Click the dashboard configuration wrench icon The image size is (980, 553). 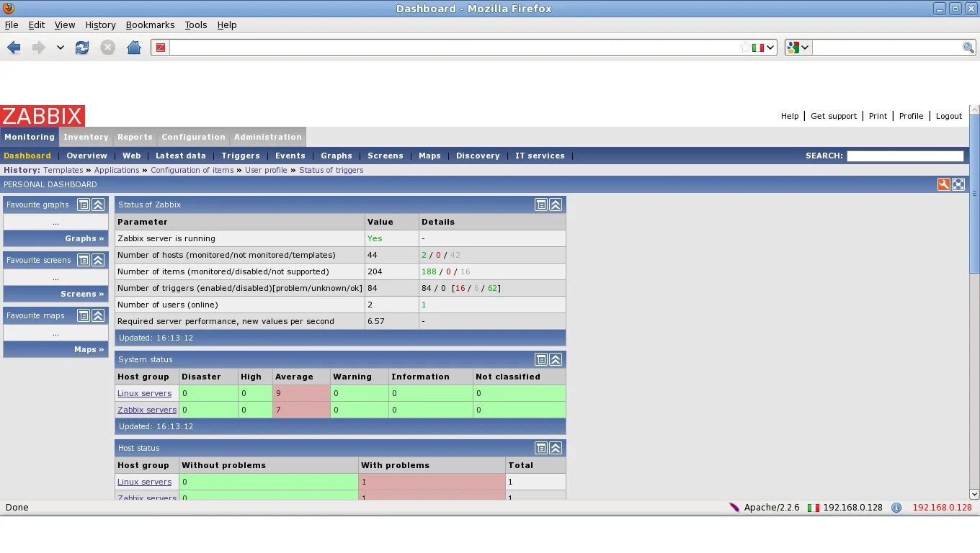[x=943, y=184]
